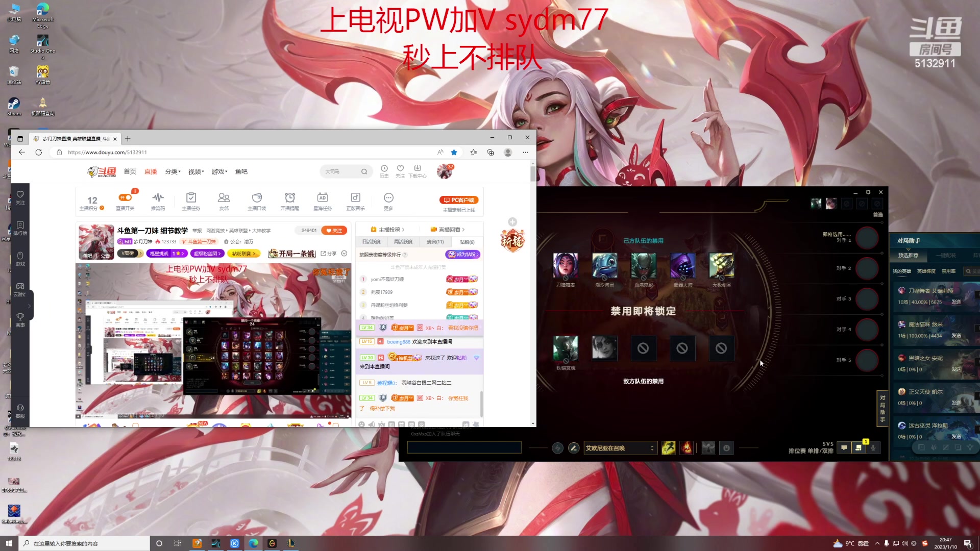Click the 开播提醒 alarm clock icon
This screenshot has width=980, height=551.
click(x=289, y=198)
